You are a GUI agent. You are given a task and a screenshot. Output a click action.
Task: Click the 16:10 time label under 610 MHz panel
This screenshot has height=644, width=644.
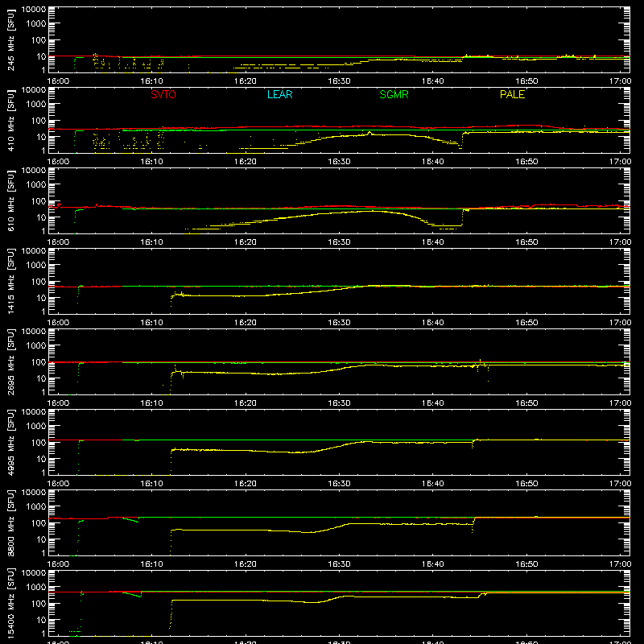tap(151, 242)
